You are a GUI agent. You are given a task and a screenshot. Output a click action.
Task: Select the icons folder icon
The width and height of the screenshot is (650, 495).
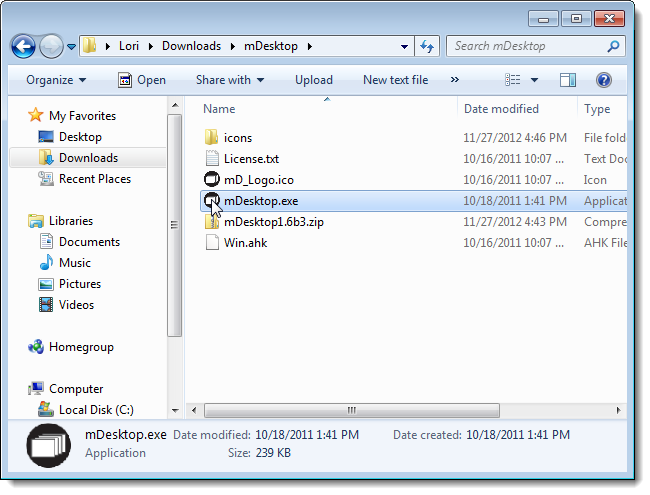(212, 137)
